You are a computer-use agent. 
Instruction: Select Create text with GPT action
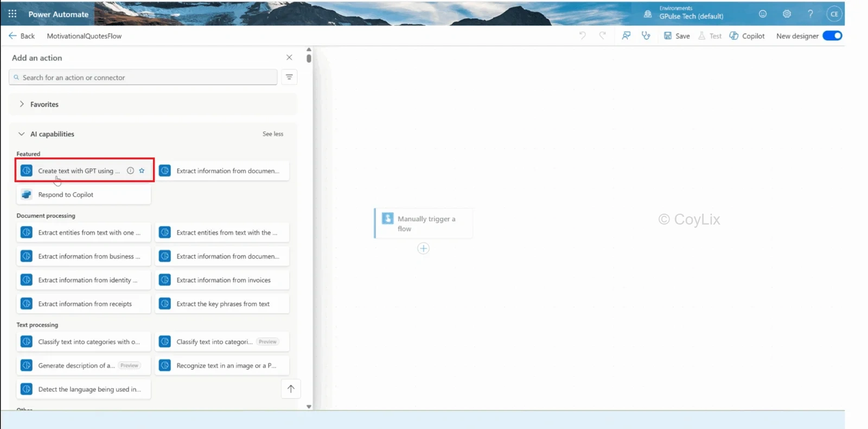tap(85, 171)
